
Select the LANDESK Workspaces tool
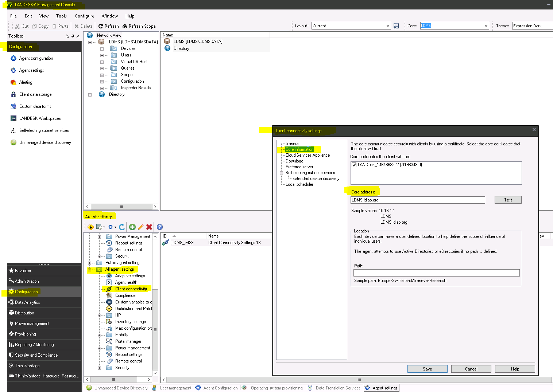pos(39,118)
